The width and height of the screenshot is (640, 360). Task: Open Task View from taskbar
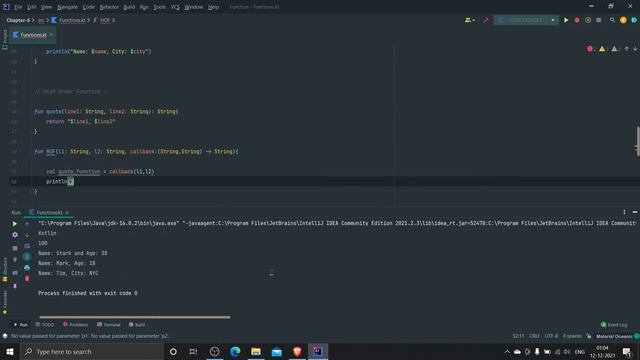click(x=193, y=351)
